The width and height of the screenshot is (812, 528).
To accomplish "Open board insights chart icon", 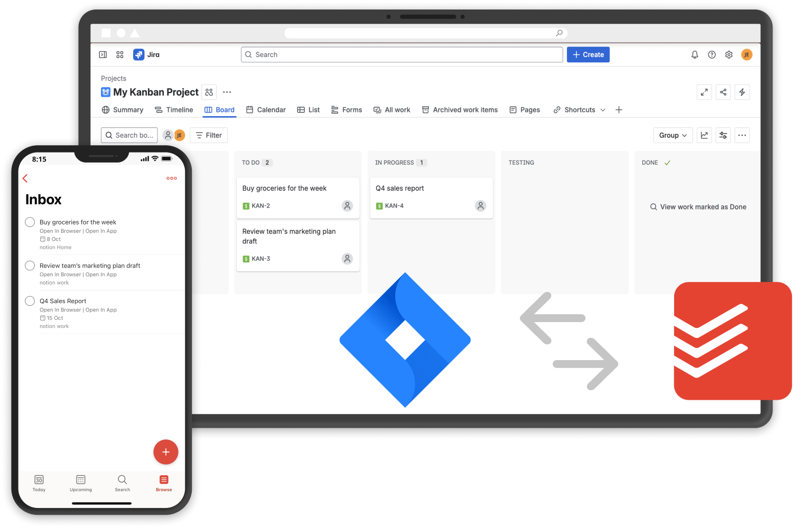I will pos(704,135).
